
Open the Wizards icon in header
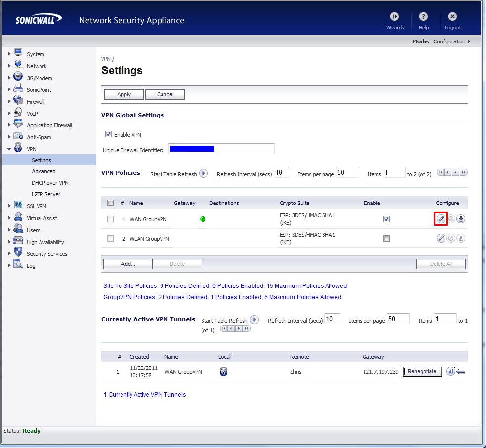pos(394,16)
